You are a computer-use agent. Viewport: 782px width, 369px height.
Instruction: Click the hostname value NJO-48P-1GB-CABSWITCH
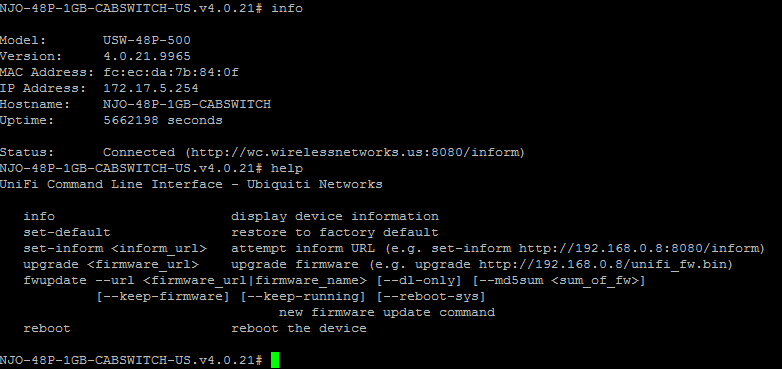(x=187, y=104)
